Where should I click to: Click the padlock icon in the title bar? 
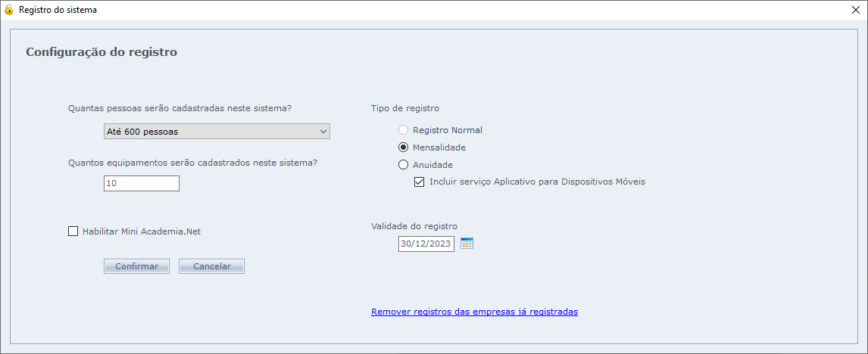(x=9, y=11)
